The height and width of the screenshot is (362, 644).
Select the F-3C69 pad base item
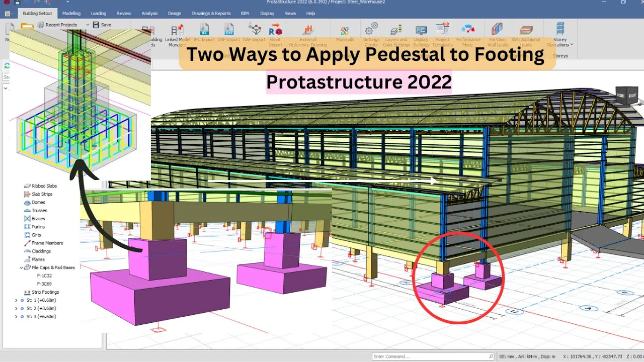point(44,284)
